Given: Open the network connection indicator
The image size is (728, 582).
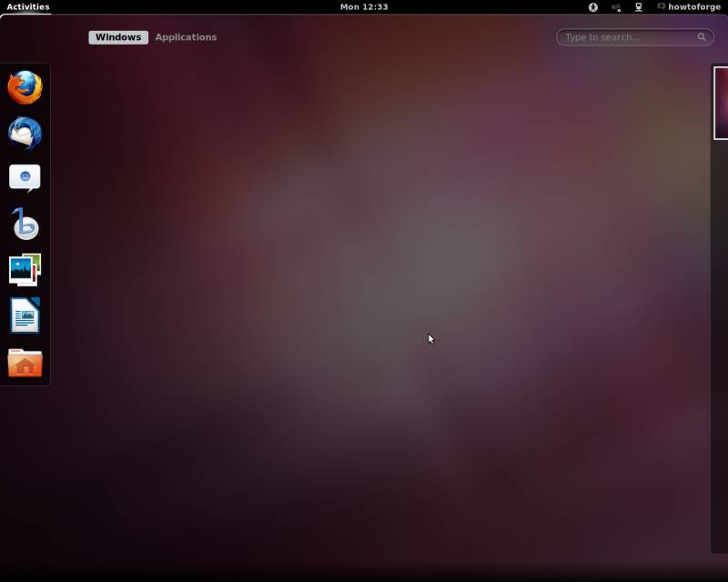Looking at the screenshot, I should (639, 7).
